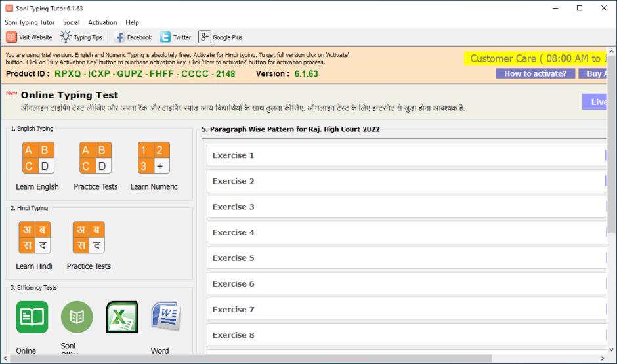The width and height of the screenshot is (617, 364).
Task: Open the Activation menu
Action: [x=102, y=22]
